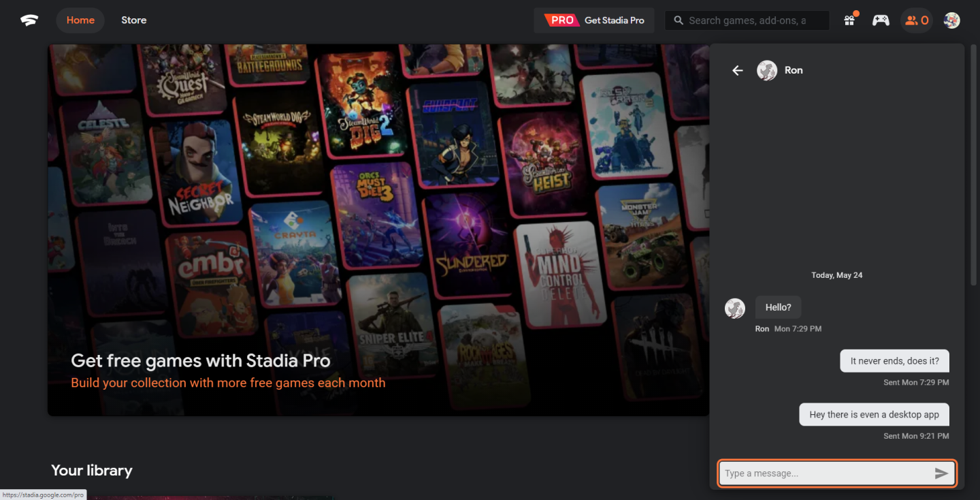This screenshot has width=980, height=500.
Task: Click the Get free games banner heading
Action: [200, 360]
